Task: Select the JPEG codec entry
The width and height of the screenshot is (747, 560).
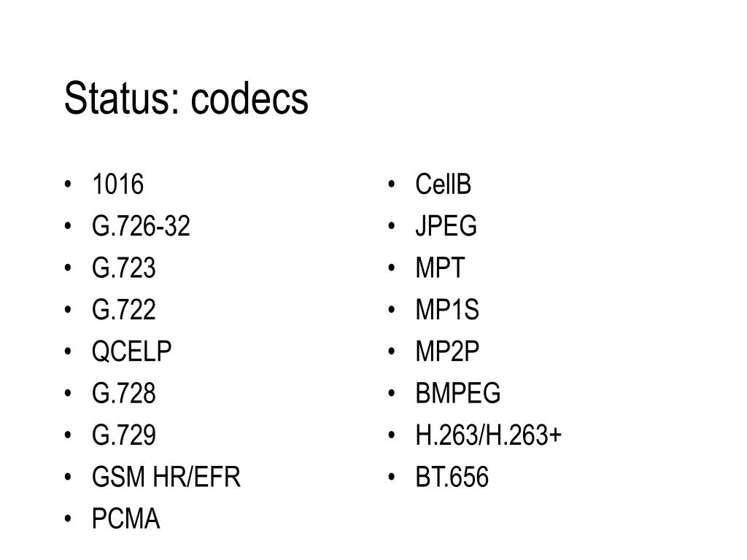Action: click(x=446, y=226)
